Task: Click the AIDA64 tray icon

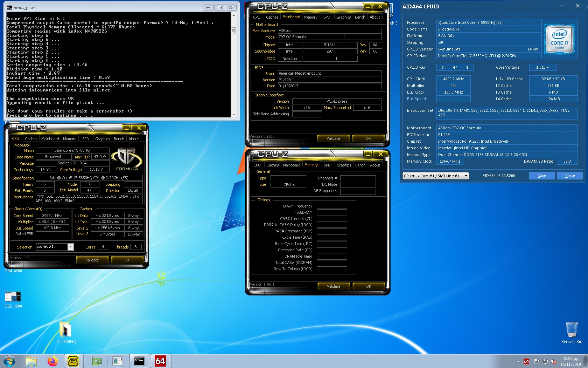Action: [526, 361]
